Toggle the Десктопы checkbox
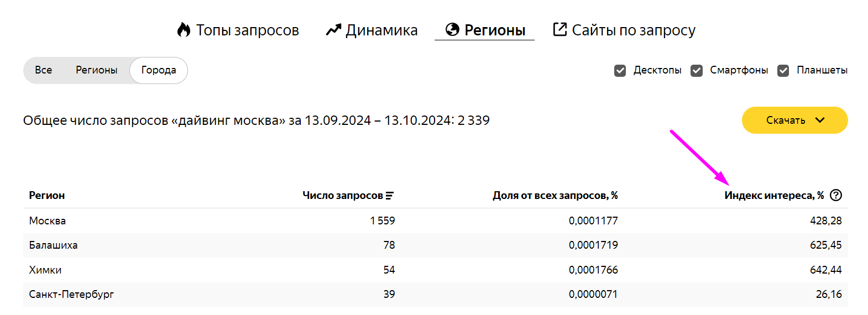This screenshot has width=868, height=315. coord(620,71)
